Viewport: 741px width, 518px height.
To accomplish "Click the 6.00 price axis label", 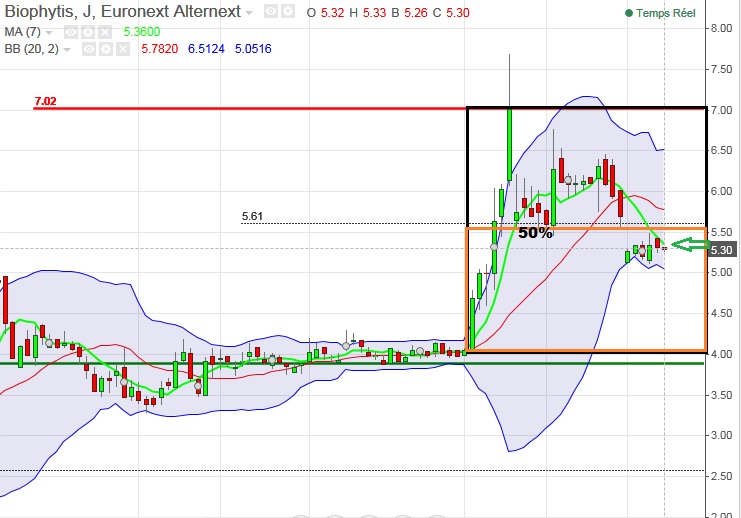I will click(722, 191).
